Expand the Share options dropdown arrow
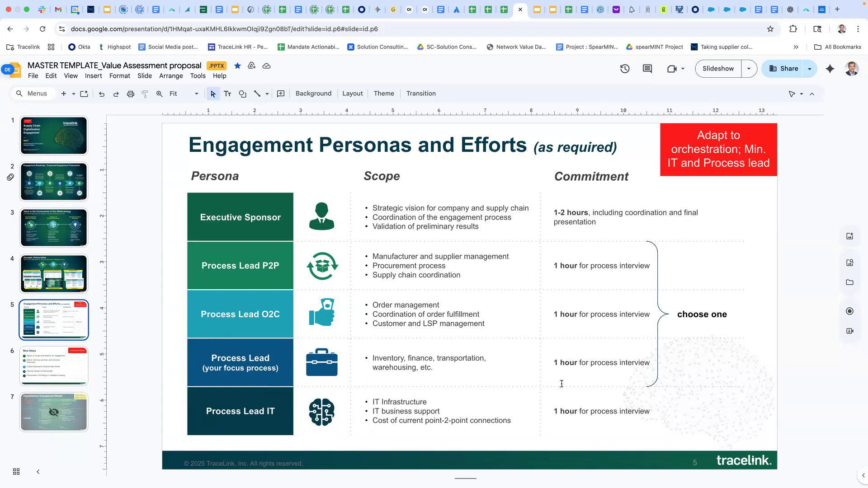This screenshot has height=488, width=868. [x=810, y=69]
